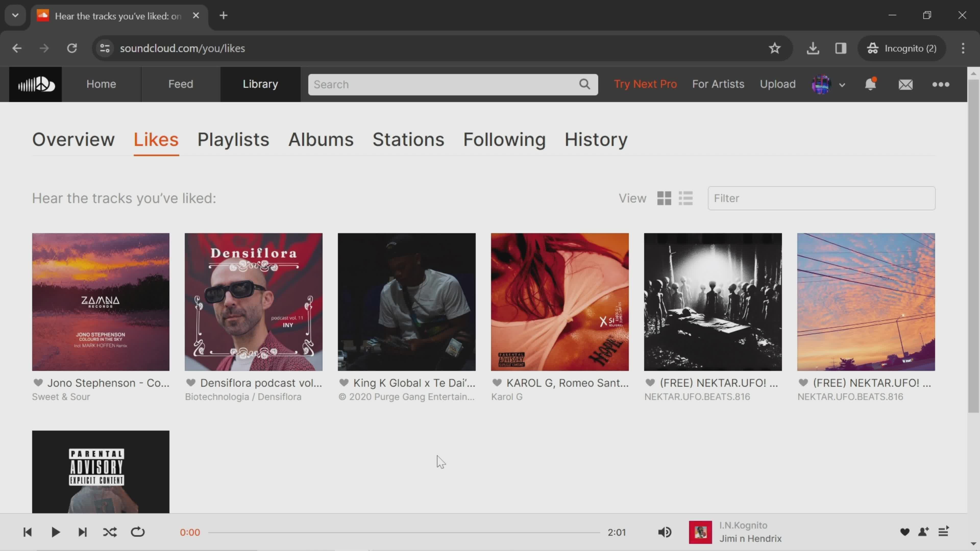Click the repeat/loop playback icon

click(138, 532)
